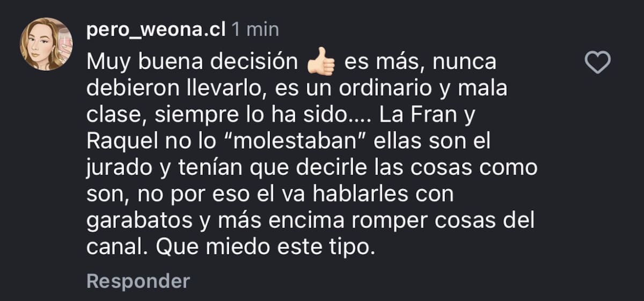Click the thumbs up emoji in comment
This screenshot has width=644, height=301.
(x=321, y=64)
